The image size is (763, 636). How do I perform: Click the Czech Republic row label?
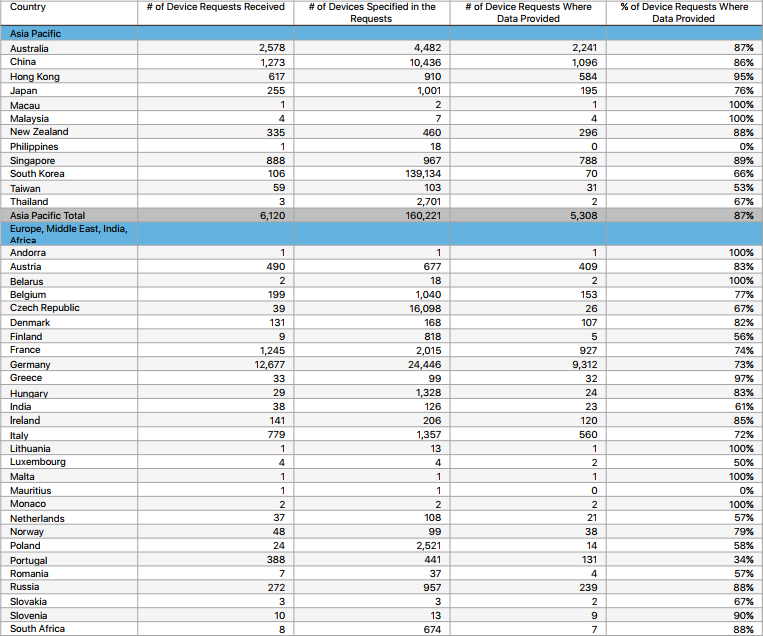[44, 308]
